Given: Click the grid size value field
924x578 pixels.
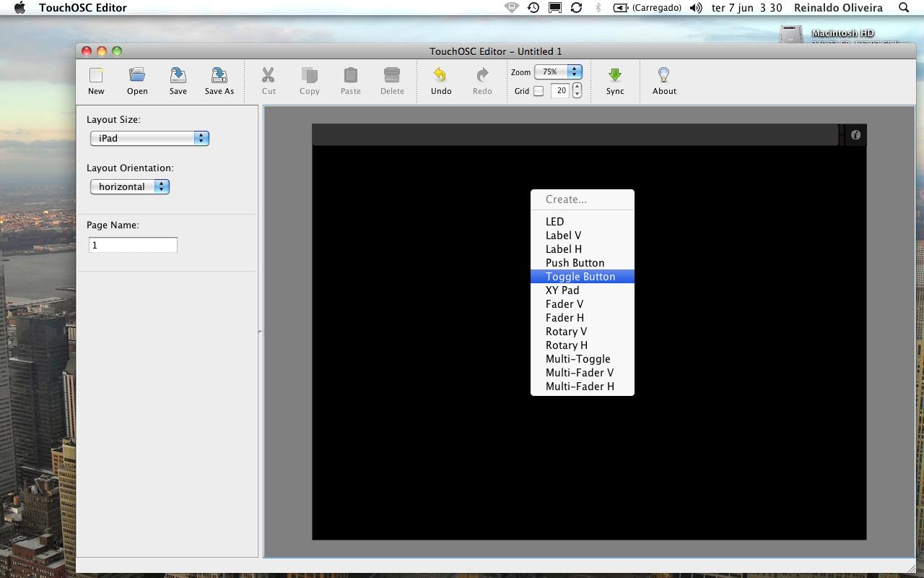Looking at the screenshot, I should [x=561, y=90].
